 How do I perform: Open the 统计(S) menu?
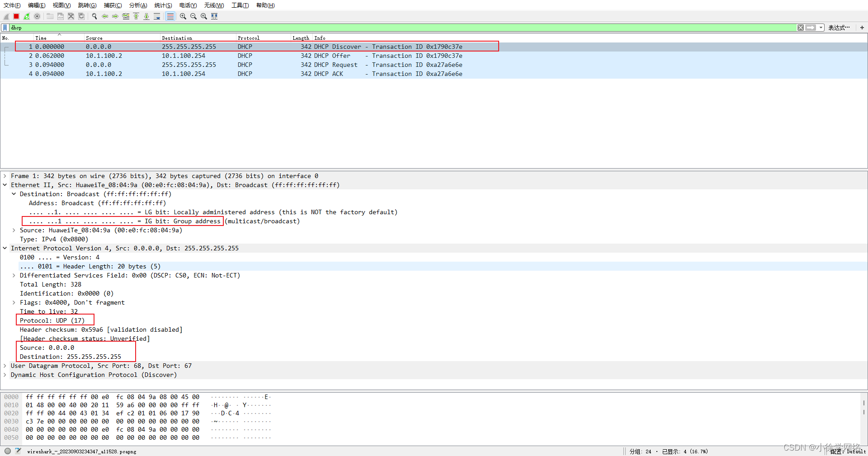[163, 5]
